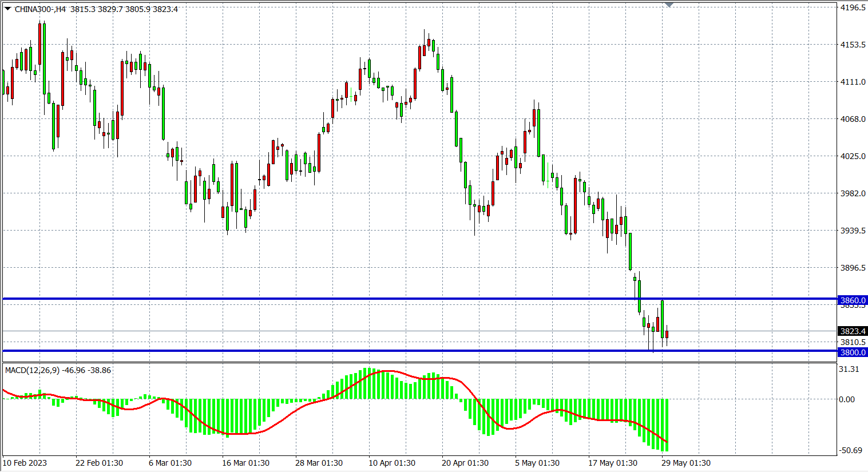
Task: Click the 3860.0 blue price label
Action: (852, 300)
